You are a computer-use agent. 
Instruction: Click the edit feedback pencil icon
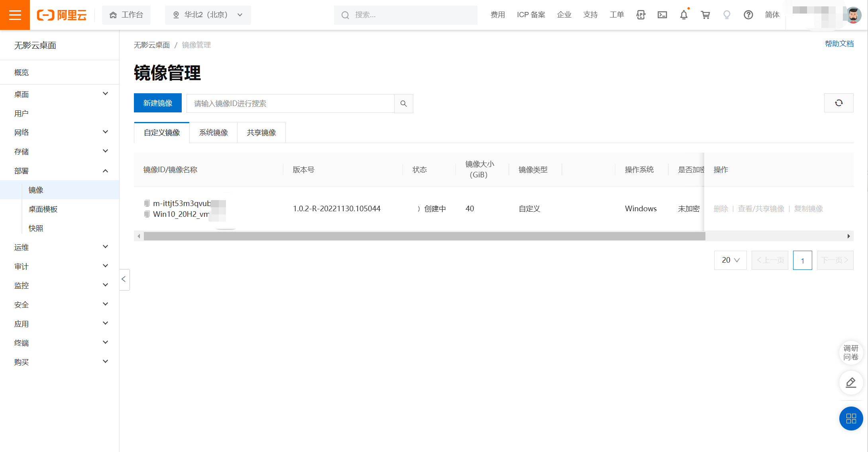point(851,383)
